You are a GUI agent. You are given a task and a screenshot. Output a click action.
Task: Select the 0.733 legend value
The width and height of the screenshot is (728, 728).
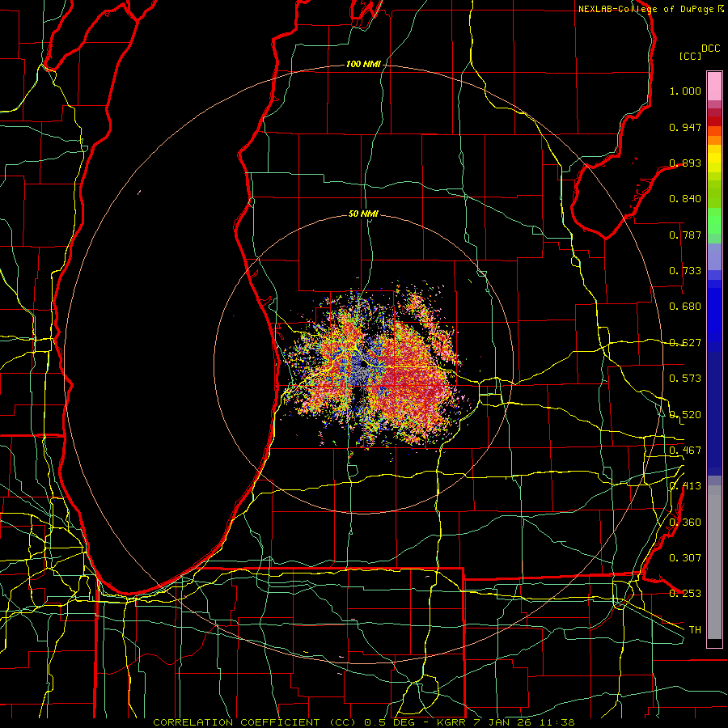tap(685, 271)
